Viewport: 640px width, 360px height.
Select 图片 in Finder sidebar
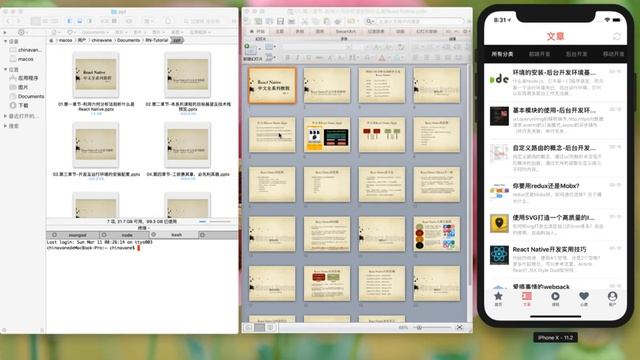23,87
